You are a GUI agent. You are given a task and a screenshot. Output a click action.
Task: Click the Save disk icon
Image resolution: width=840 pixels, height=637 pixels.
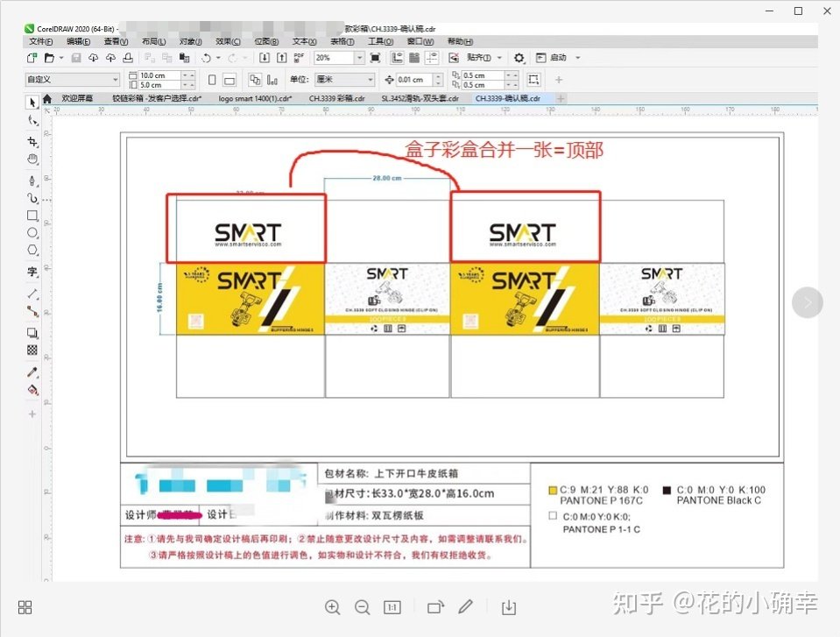pos(76,57)
